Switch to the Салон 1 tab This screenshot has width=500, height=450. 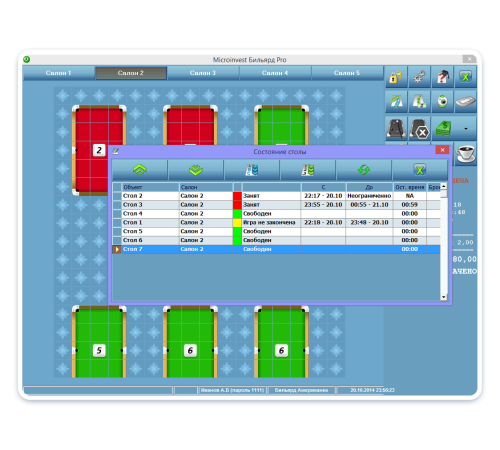tap(58, 73)
